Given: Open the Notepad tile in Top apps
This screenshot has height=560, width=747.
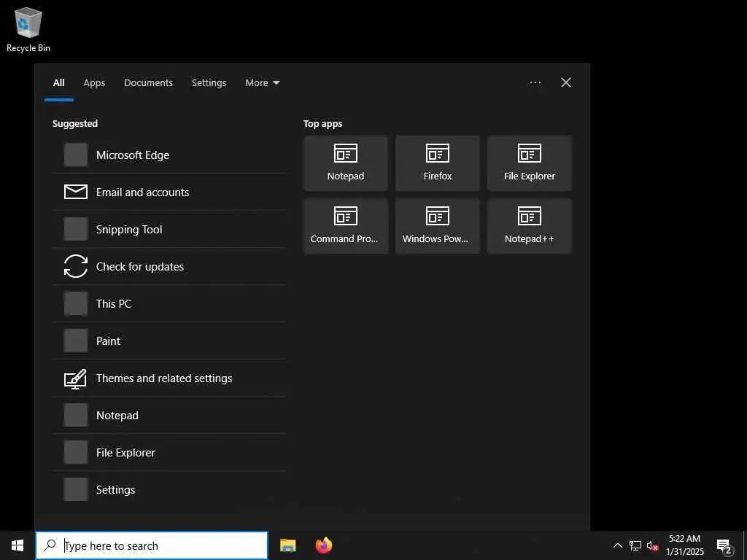Looking at the screenshot, I should (x=345, y=163).
